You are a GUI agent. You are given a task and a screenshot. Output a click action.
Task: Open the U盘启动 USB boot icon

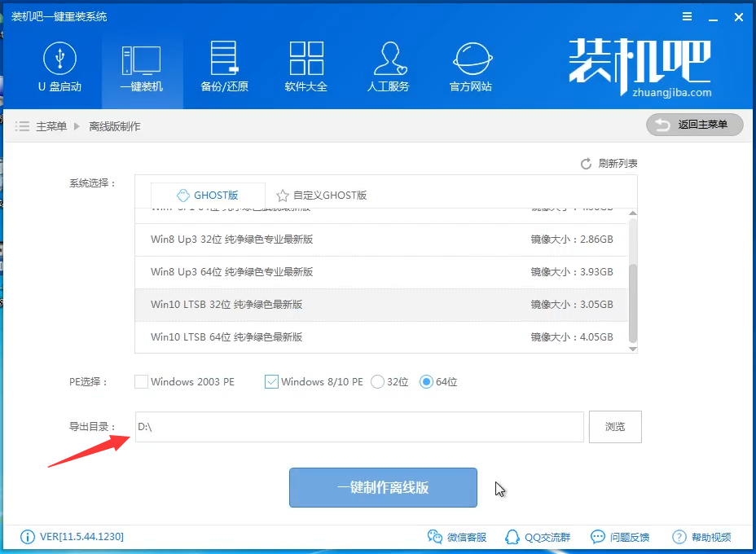[59, 59]
